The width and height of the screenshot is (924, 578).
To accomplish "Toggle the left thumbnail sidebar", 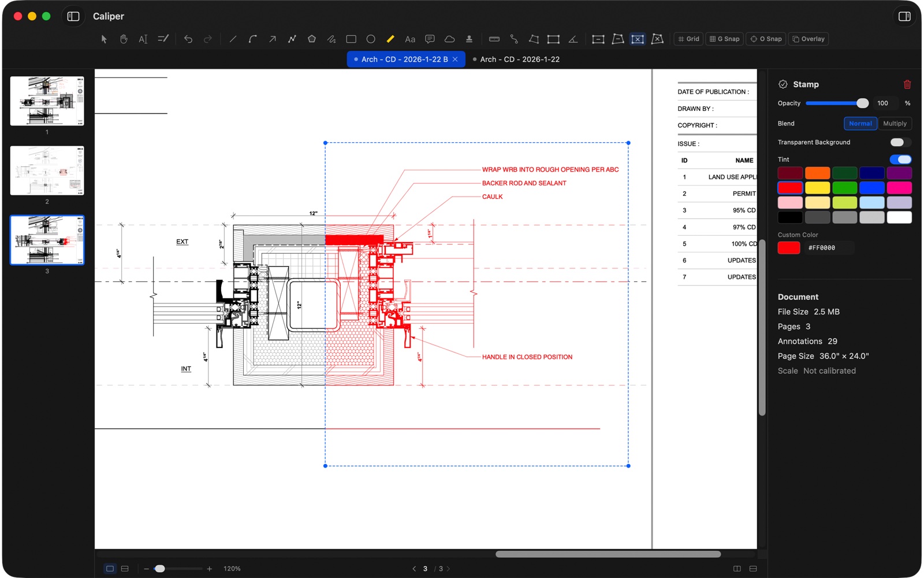I will tap(73, 16).
